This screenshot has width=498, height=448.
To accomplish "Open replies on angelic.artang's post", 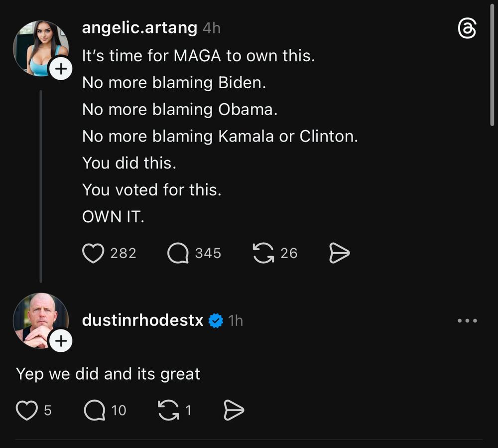I will (x=178, y=254).
